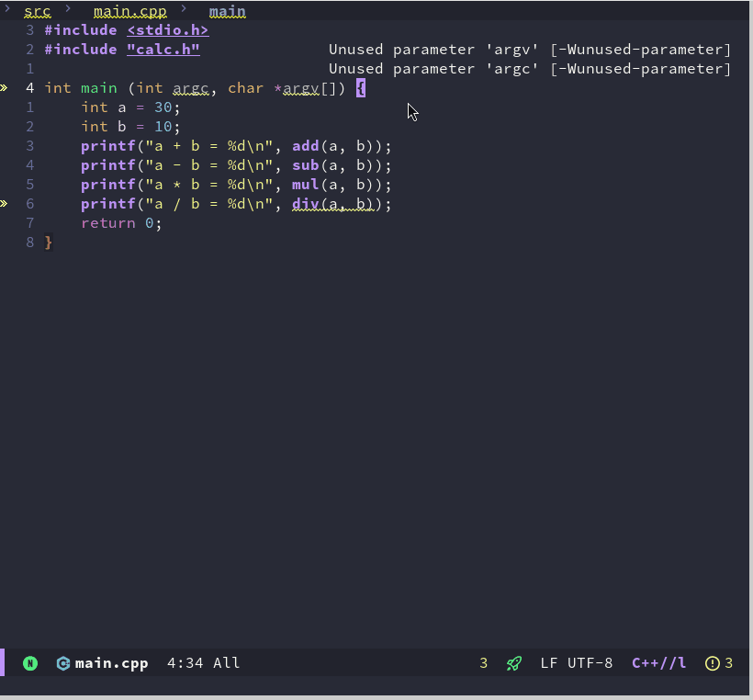
Task: Click the yellow 3 count beside the rocket
Action: (484, 663)
